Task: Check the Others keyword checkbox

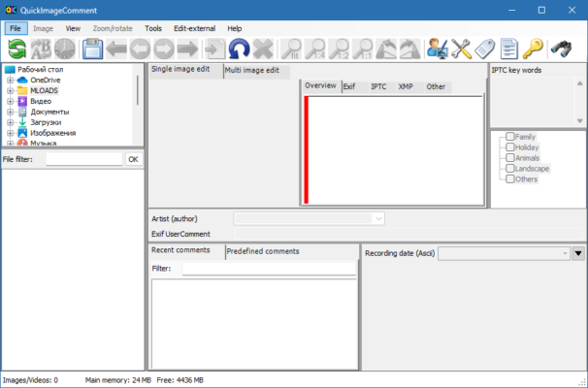Action: 510,178
